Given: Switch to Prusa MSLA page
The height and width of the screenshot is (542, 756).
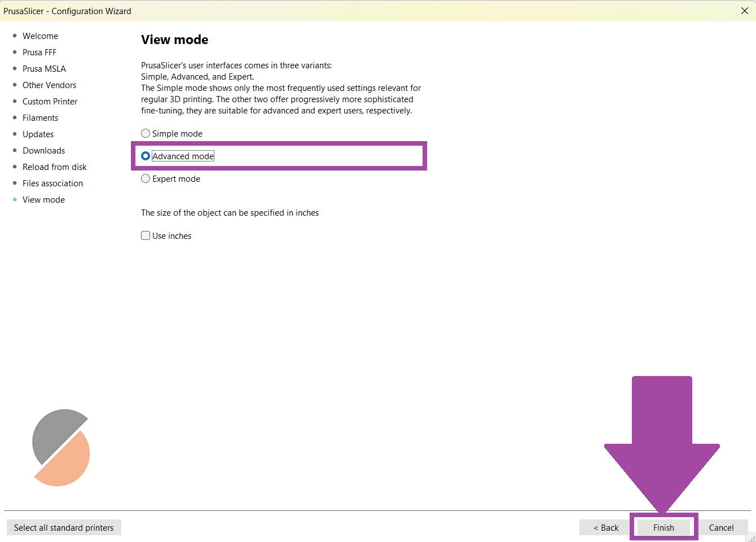Looking at the screenshot, I should pos(44,69).
